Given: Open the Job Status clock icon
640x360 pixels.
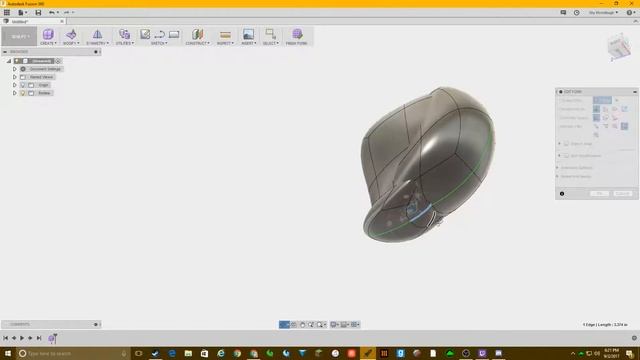Looking at the screenshot, I should click(x=576, y=13).
